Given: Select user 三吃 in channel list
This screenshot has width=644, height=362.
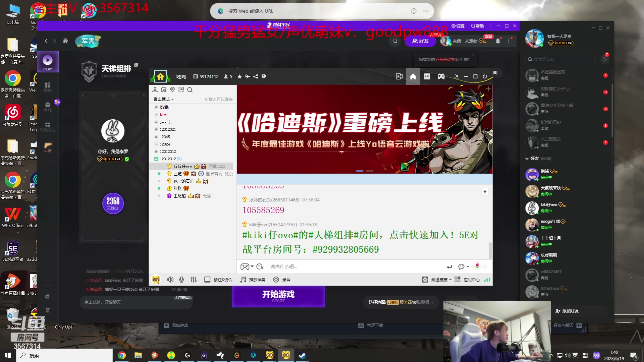Looking at the screenshot, I should tap(177, 174).
